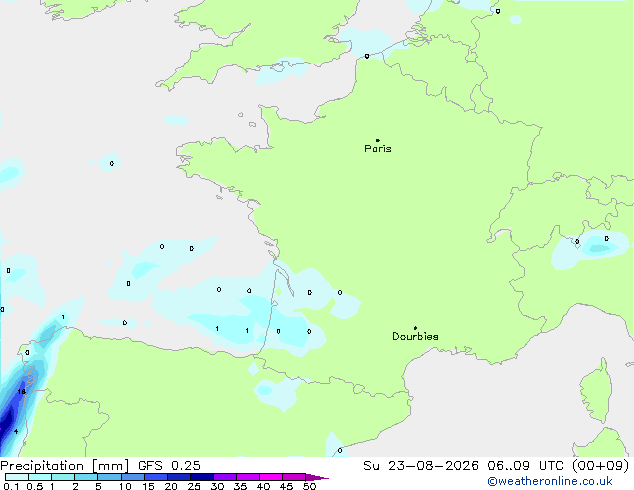Click the legend value '30'
634x490 pixels.
[x=217, y=486]
